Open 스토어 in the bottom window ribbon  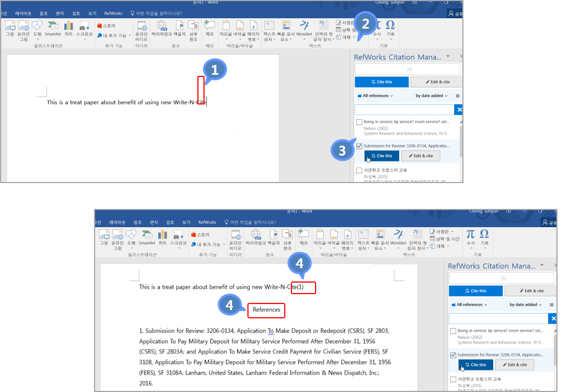click(200, 235)
